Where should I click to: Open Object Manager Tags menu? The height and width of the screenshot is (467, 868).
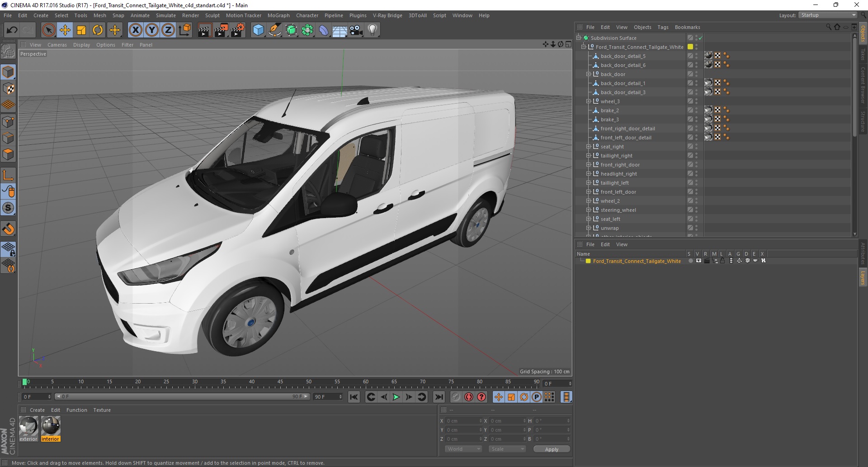click(663, 27)
